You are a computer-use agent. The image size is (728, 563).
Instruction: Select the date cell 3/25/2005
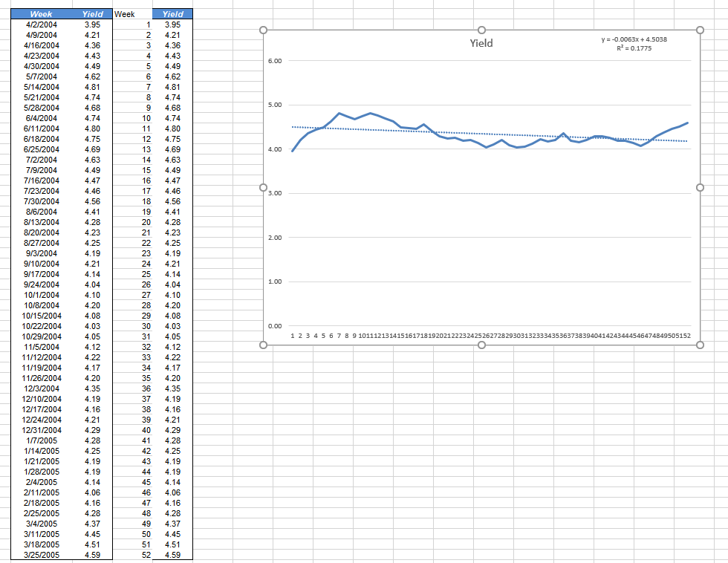click(42, 555)
